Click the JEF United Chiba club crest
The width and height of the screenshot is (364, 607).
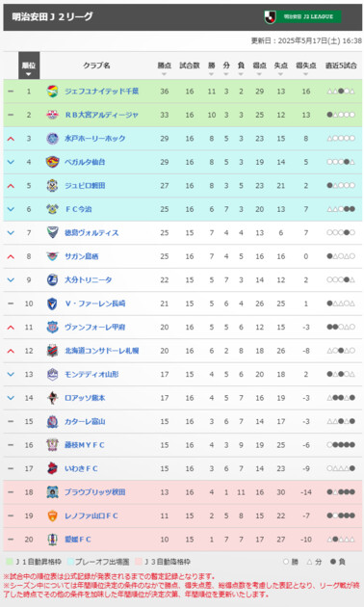point(52,92)
